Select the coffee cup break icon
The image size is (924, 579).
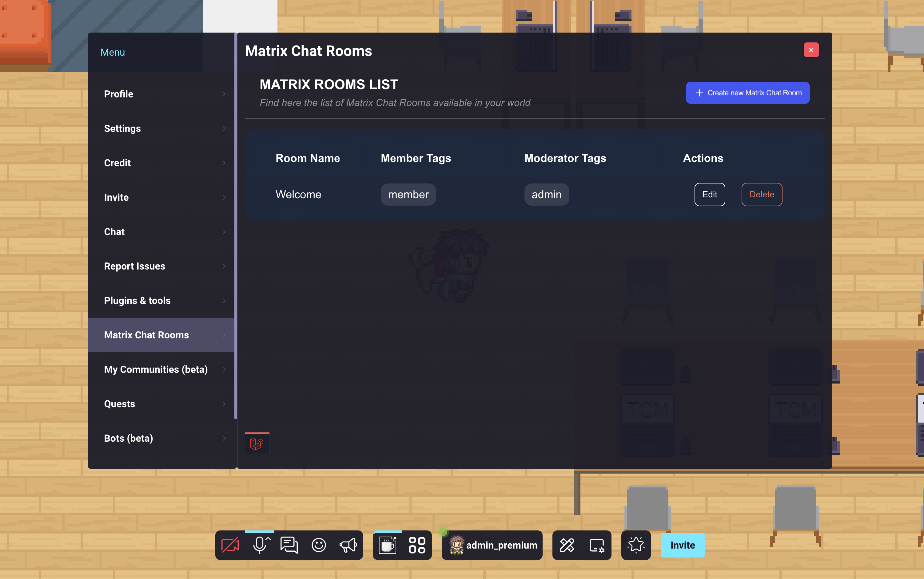coord(387,545)
